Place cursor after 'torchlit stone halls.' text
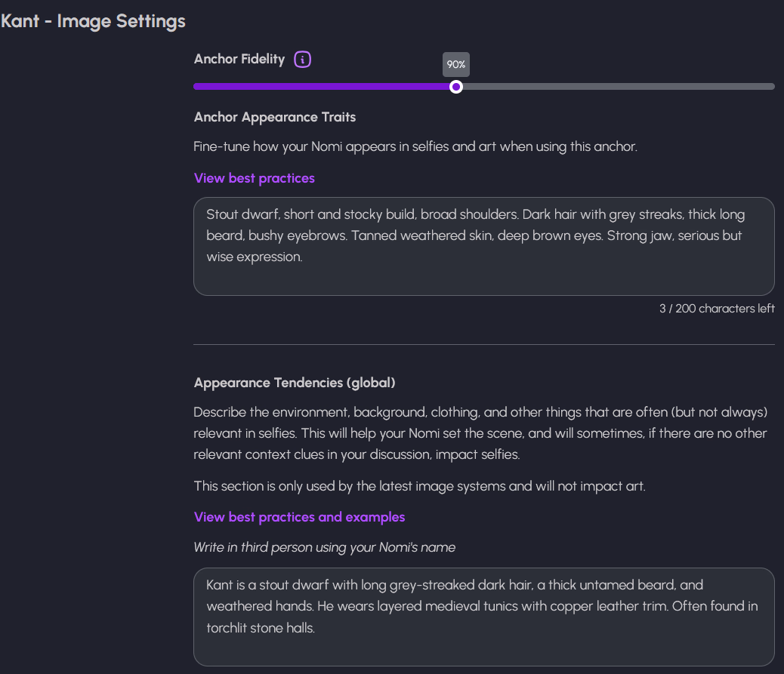 click(316, 627)
